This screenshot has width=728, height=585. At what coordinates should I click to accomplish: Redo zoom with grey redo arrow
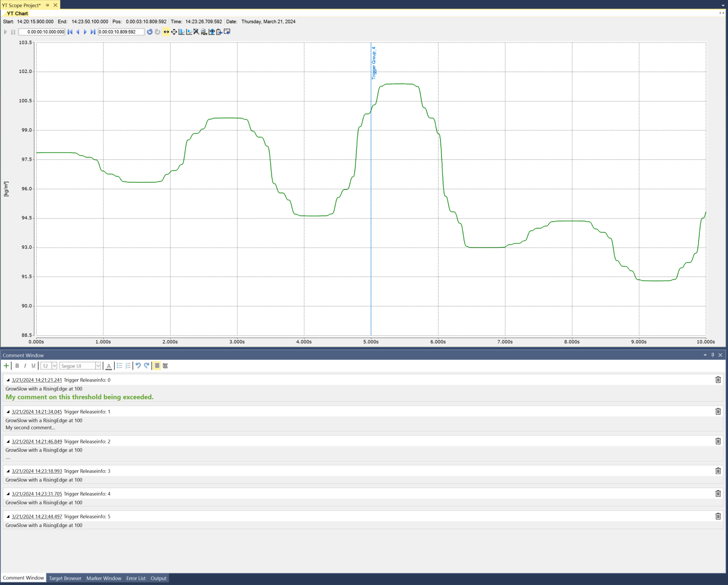pyautogui.click(x=158, y=32)
